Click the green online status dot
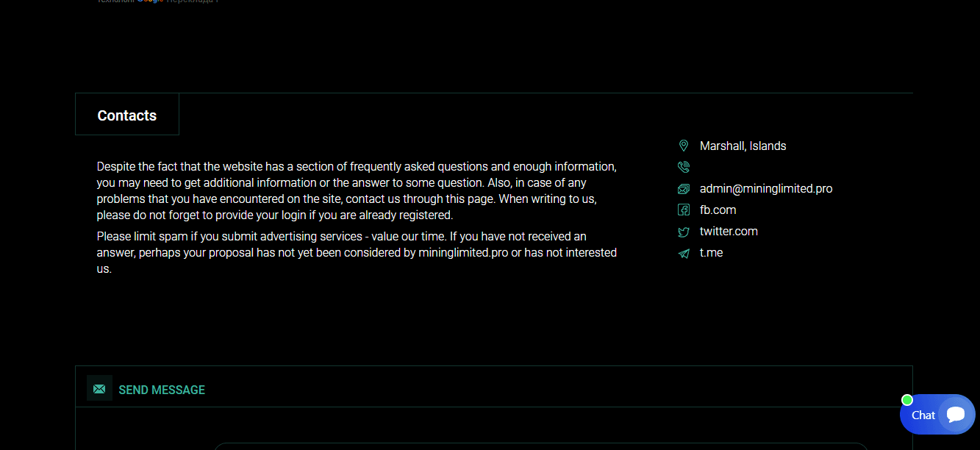 pyautogui.click(x=907, y=400)
